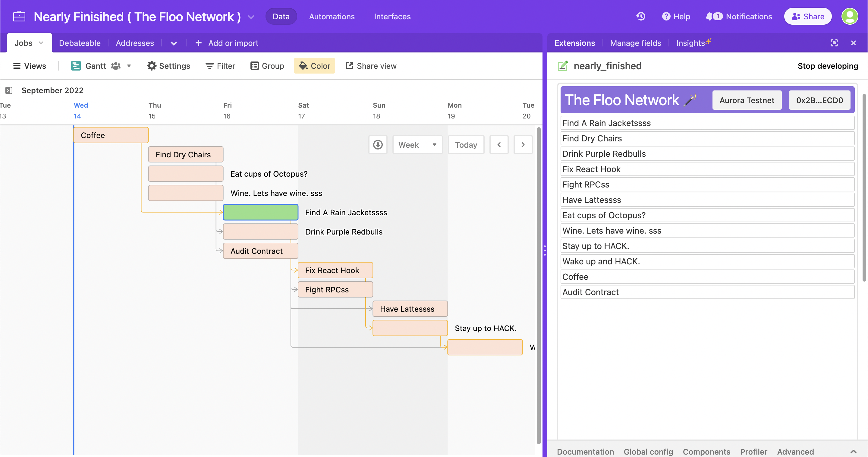Open the Automations tab

click(332, 16)
